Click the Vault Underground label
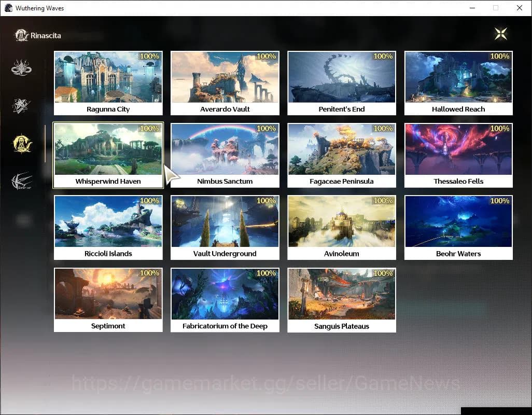Image resolution: width=532 pixels, height=415 pixels. [x=225, y=254]
